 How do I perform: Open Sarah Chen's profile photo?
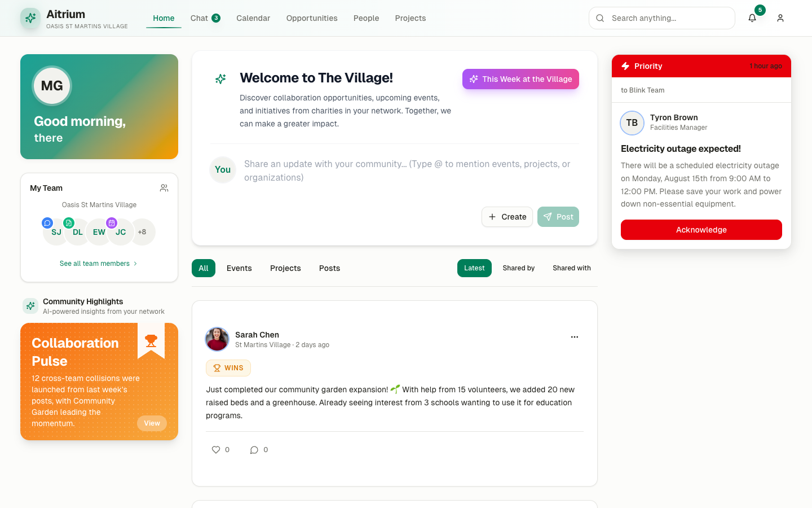pos(217,339)
